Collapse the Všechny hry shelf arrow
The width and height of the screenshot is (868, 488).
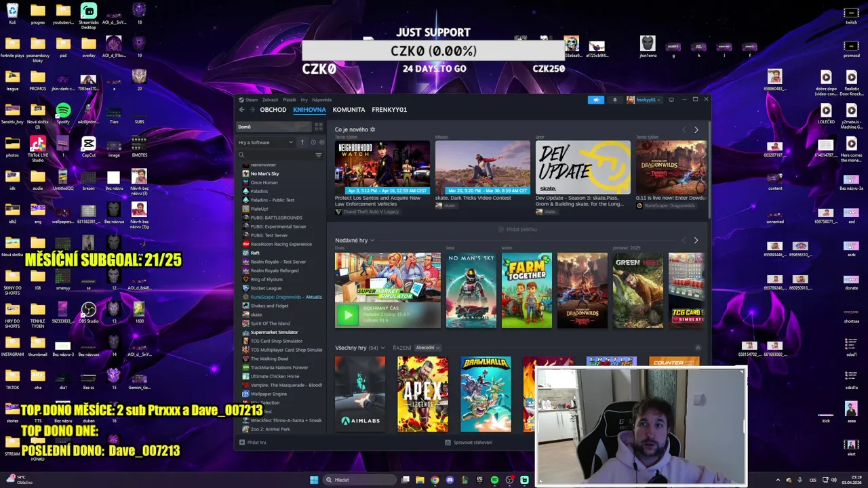(698, 348)
